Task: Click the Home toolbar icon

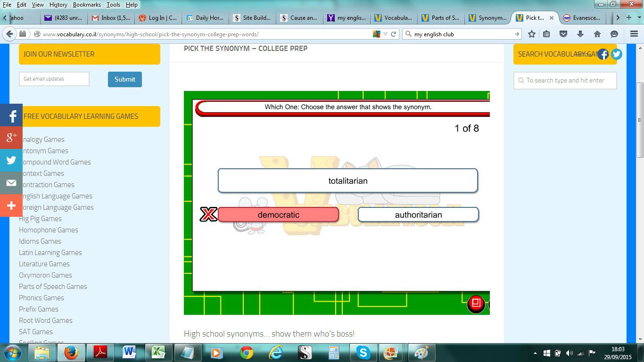Action: (597, 34)
